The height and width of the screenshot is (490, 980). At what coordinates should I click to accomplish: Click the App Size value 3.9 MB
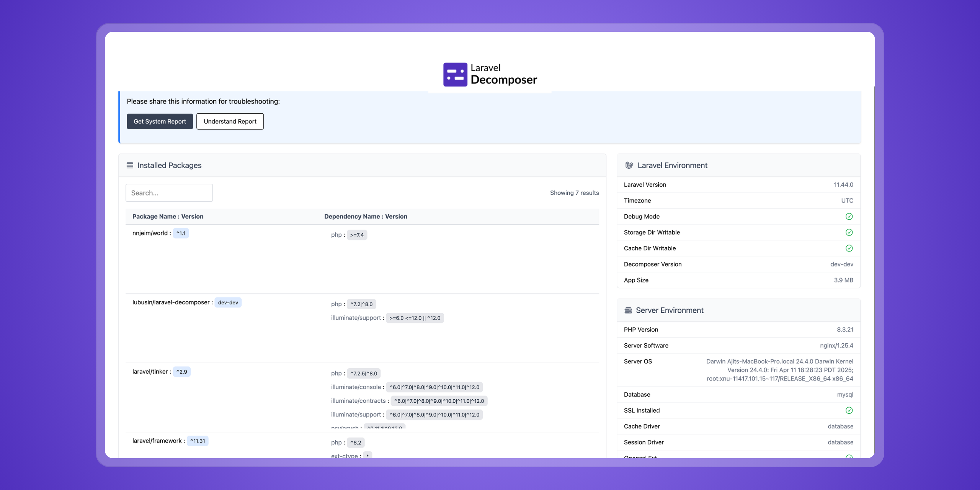844,280
